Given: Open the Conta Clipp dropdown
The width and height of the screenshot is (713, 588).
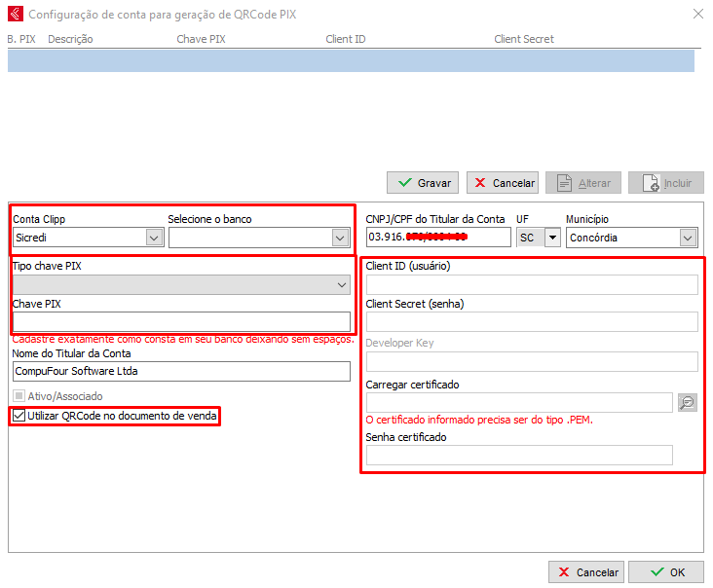Looking at the screenshot, I should [x=153, y=237].
